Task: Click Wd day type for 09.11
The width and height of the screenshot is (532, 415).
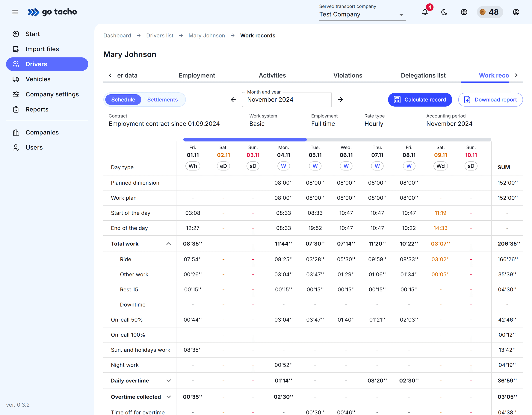Action: tap(440, 166)
